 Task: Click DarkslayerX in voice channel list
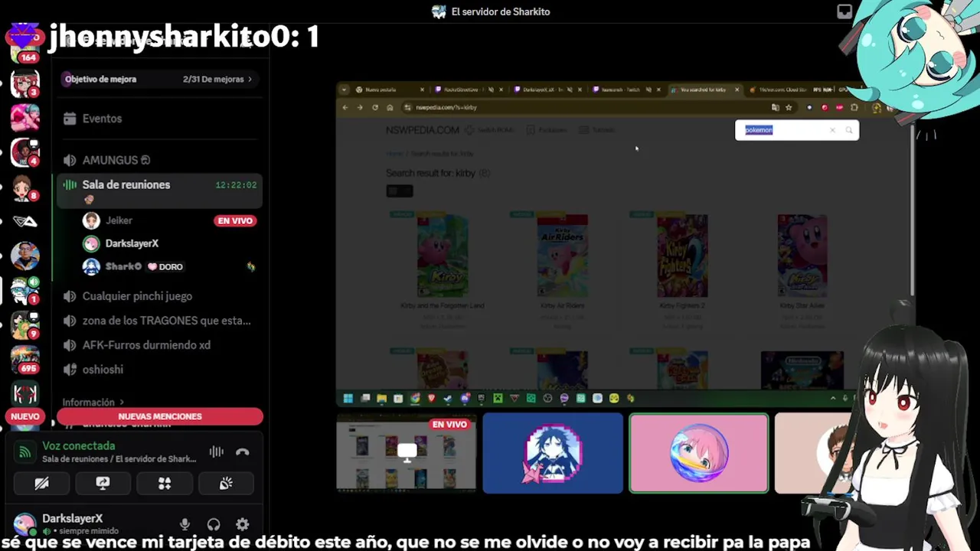click(132, 243)
